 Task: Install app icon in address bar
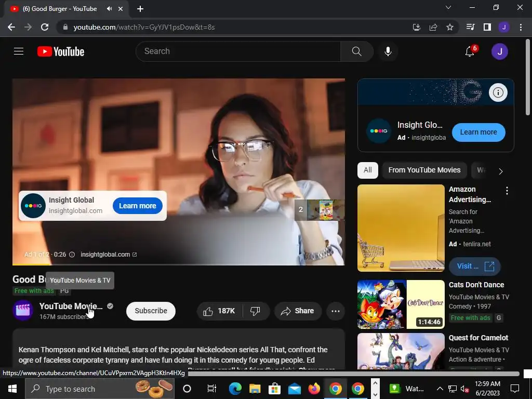pos(416,27)
